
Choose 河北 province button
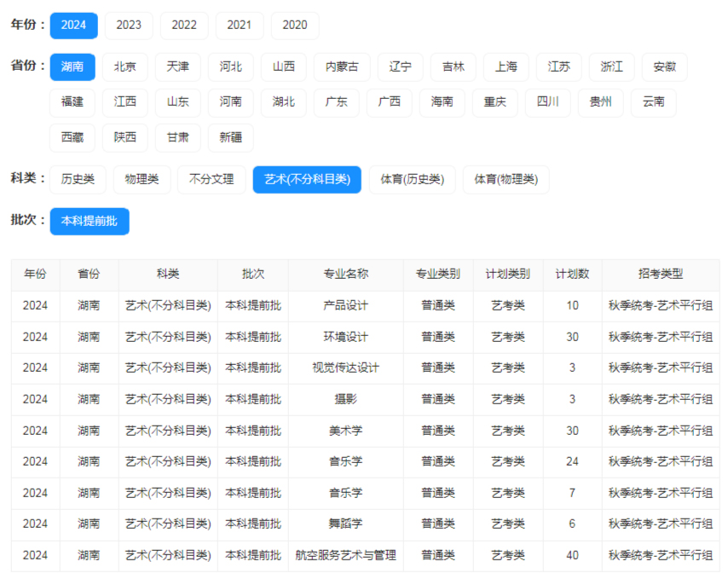click(231, 67)
